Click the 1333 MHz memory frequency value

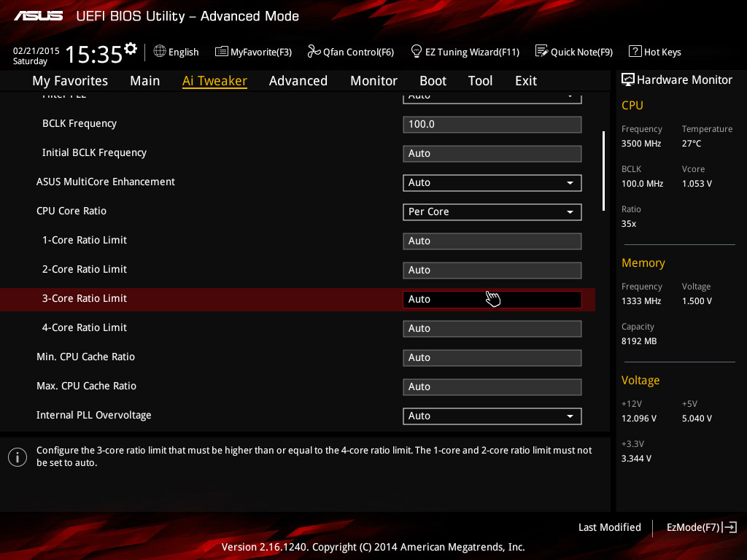tap(641, 301)
